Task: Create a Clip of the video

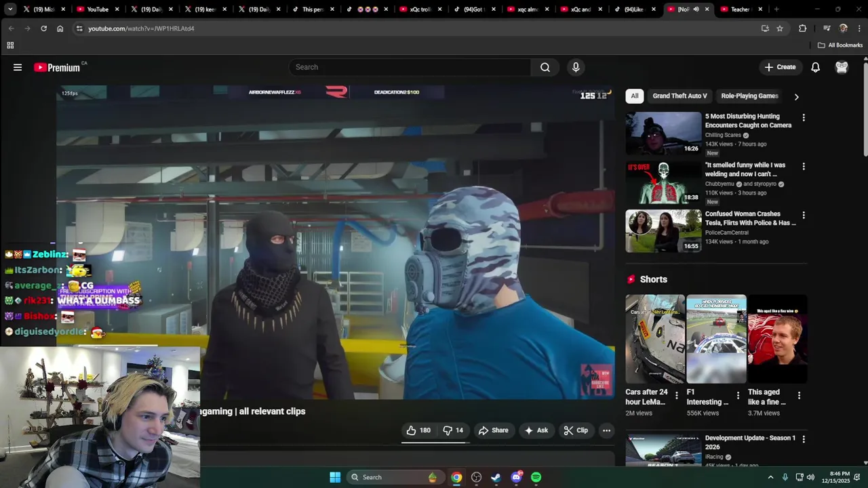Action: [x=576, y=430]
